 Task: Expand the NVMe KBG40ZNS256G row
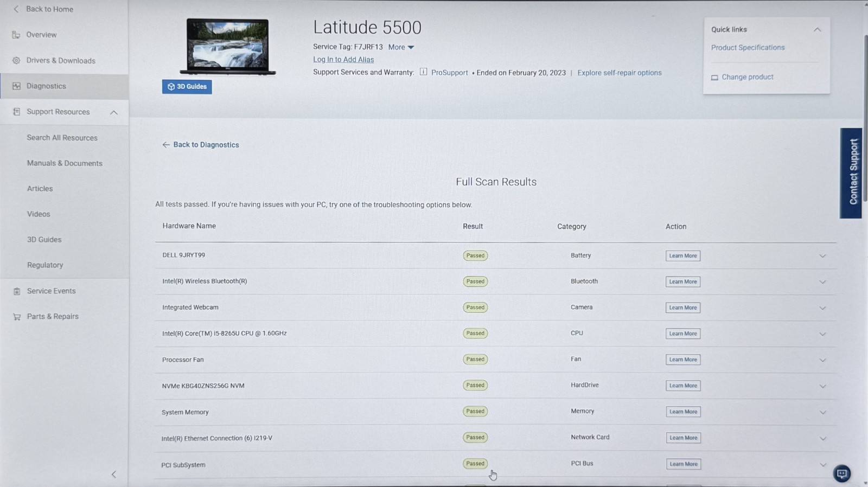click(822, 386)
